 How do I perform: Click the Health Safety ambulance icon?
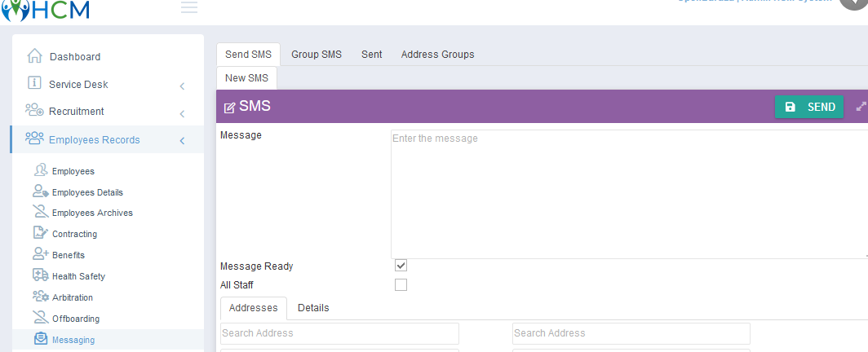(x=41, y=275)
